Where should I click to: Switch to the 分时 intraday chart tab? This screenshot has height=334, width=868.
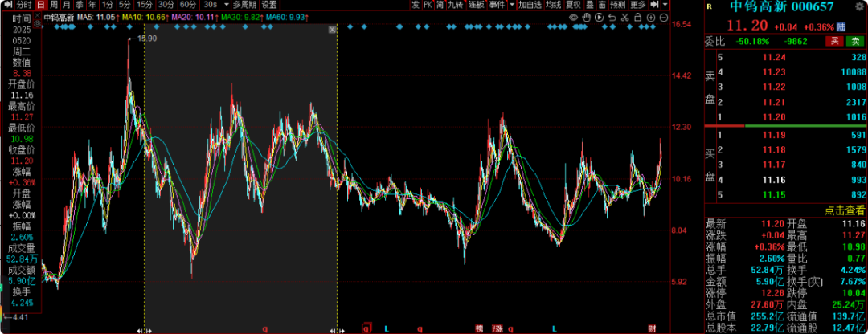pos(24,5)
